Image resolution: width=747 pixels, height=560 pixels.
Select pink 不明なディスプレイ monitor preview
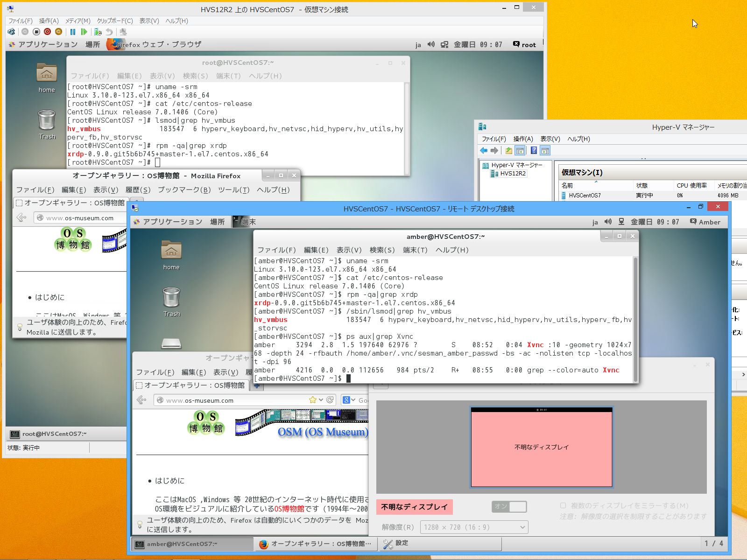542,447
